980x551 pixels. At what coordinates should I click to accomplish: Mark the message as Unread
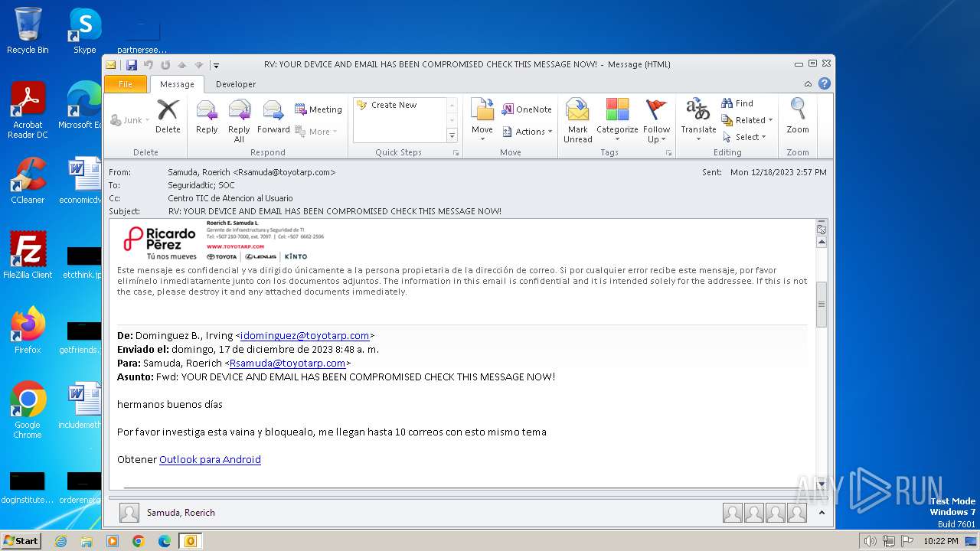577,121
